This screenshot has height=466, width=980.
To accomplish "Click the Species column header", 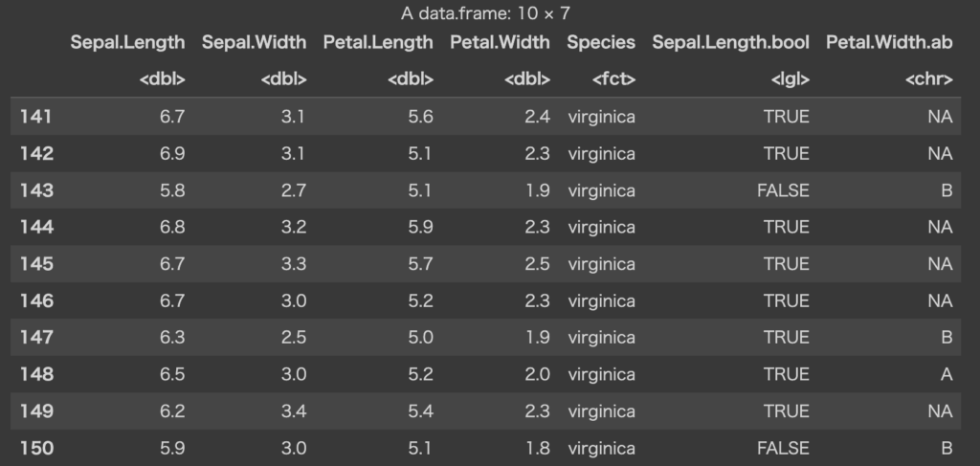I will click(x=600, y=42).
